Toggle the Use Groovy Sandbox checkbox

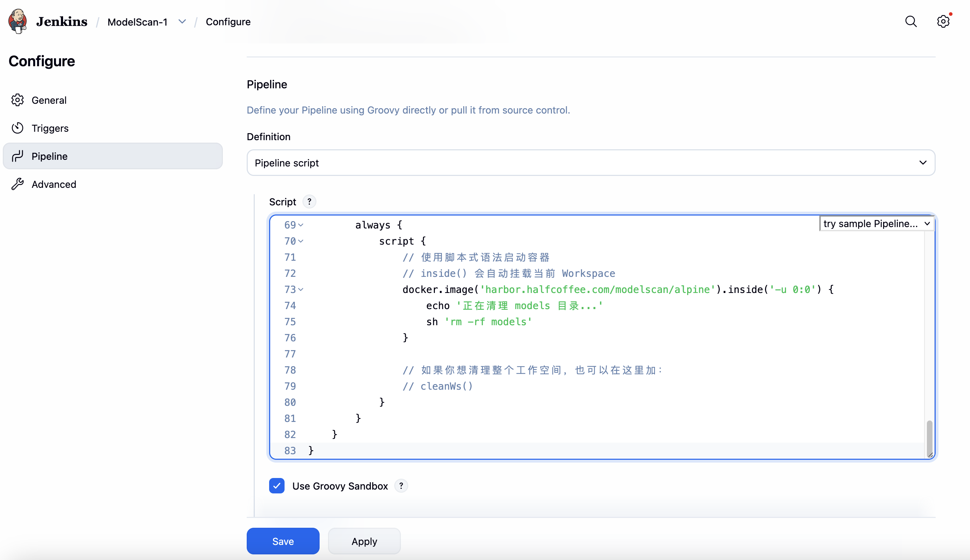click(276, 486)
